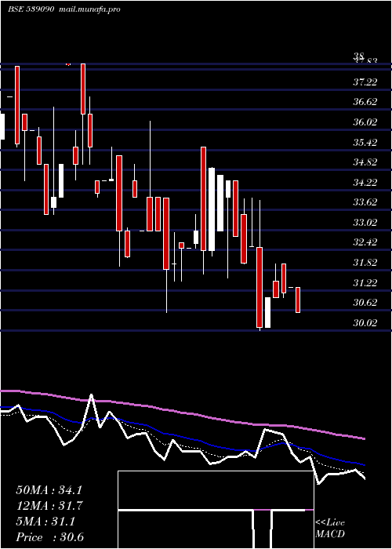Click the 12MA : 31.7 readout
Viewport: 392px width, 549px height.
[x=49, y=506]
